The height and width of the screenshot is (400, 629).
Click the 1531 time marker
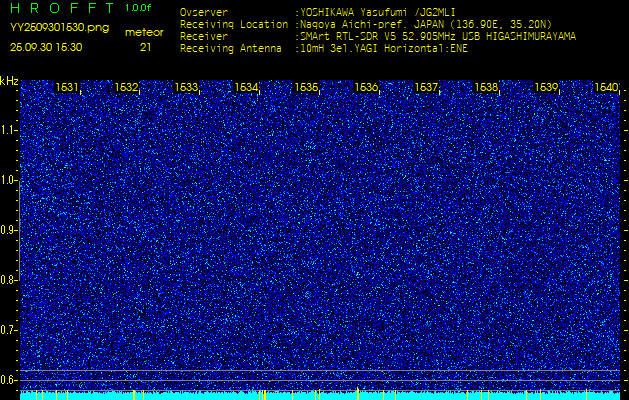point(67,88)
